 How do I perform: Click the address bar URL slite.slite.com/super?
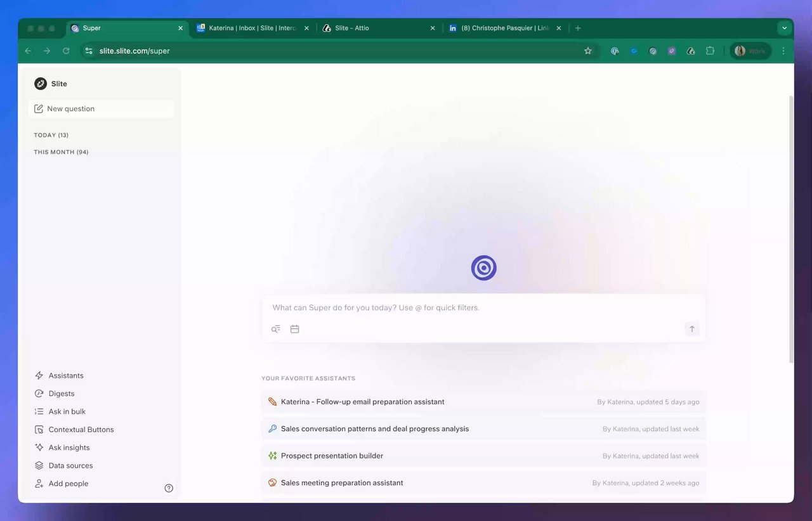(x=134, y=51)
